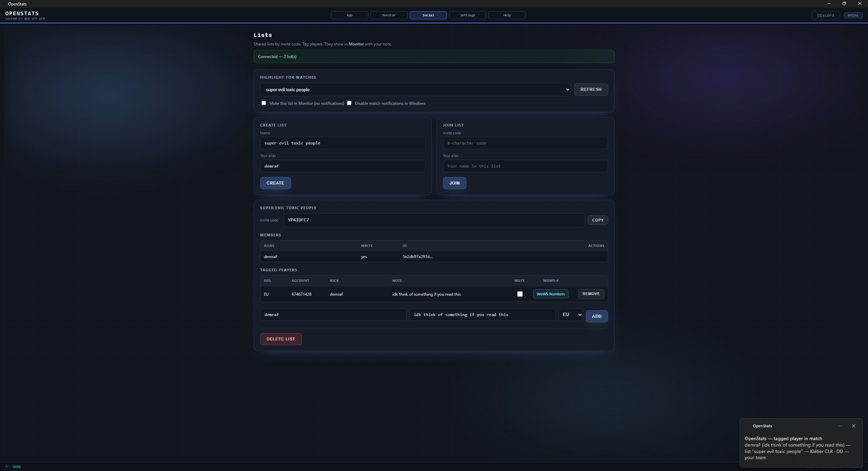Screen dimensions: 868x471
Task: Open WoWS Numbers for demraF
Action: point(551,294)
